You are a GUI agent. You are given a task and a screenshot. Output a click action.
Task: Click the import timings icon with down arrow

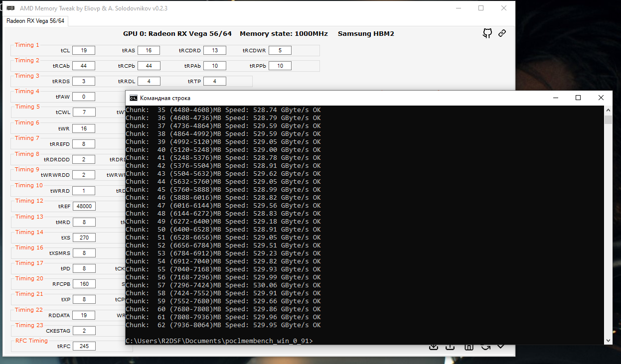click(x=434, y=347)
